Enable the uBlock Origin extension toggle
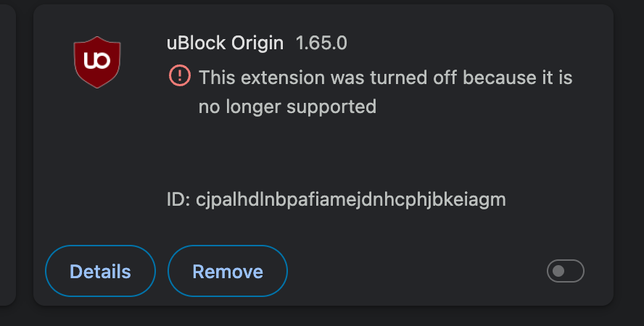Screen dimensions: 644x326 pos(565,271)
